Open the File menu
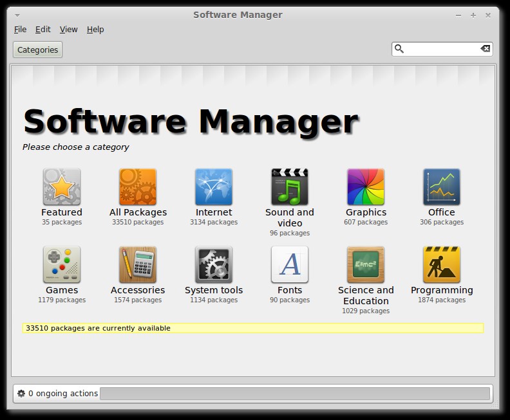Screen dimensions: 510x420 click(x=20, y=29)
